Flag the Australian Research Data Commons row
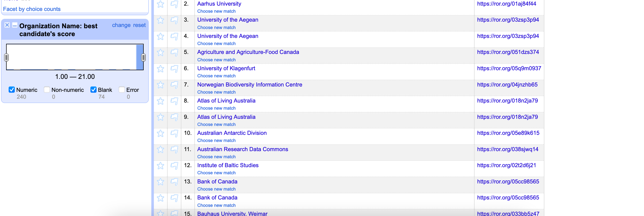Screen dimensions: 644x216 click(x=174, y=149)
